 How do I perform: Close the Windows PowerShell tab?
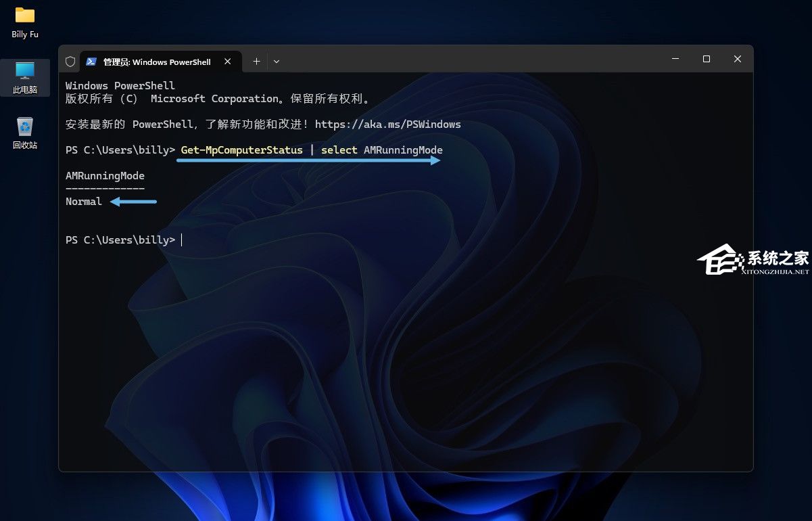coord(228,61)
